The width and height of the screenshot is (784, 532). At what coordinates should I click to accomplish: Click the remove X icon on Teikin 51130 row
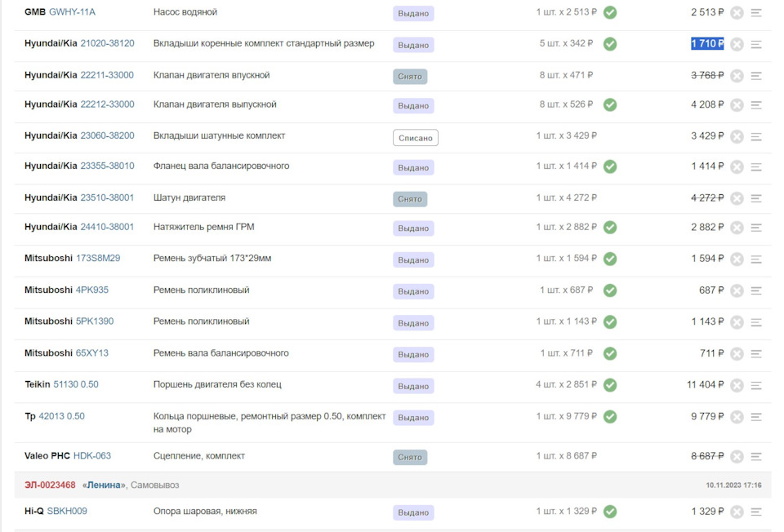tap(737, 385)
